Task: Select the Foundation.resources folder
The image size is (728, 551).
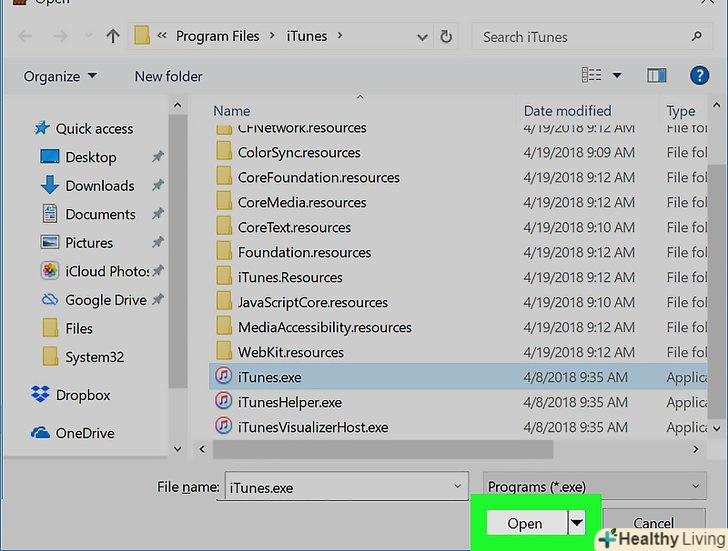Action: (x=304, y=253)
